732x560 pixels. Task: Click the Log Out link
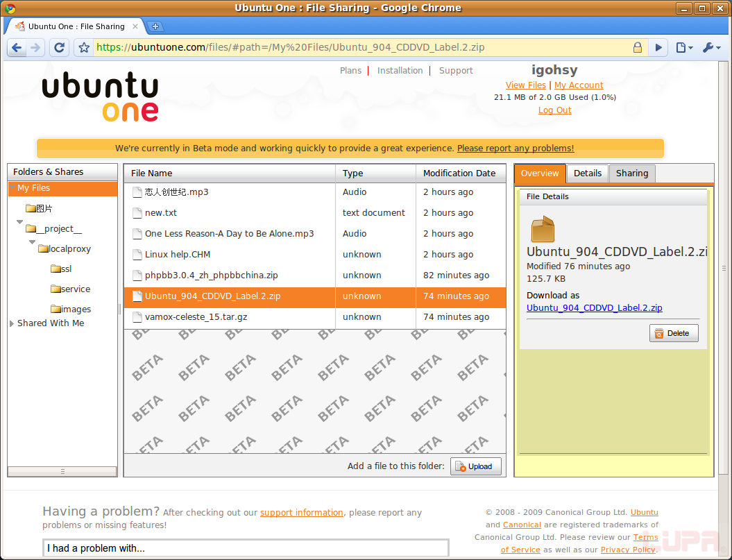point(554,110)
